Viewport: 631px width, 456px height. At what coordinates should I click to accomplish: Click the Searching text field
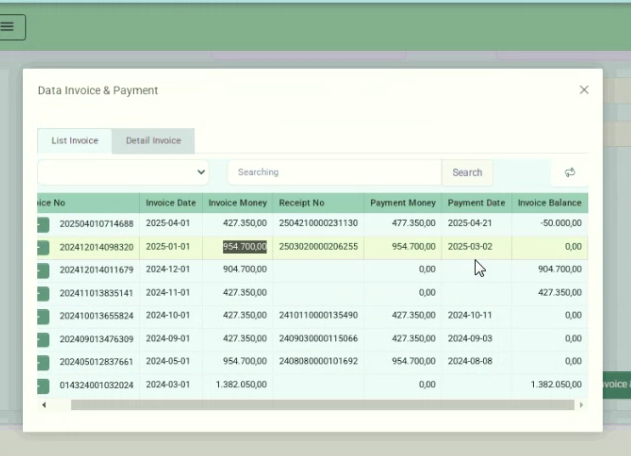coord(334,172)
